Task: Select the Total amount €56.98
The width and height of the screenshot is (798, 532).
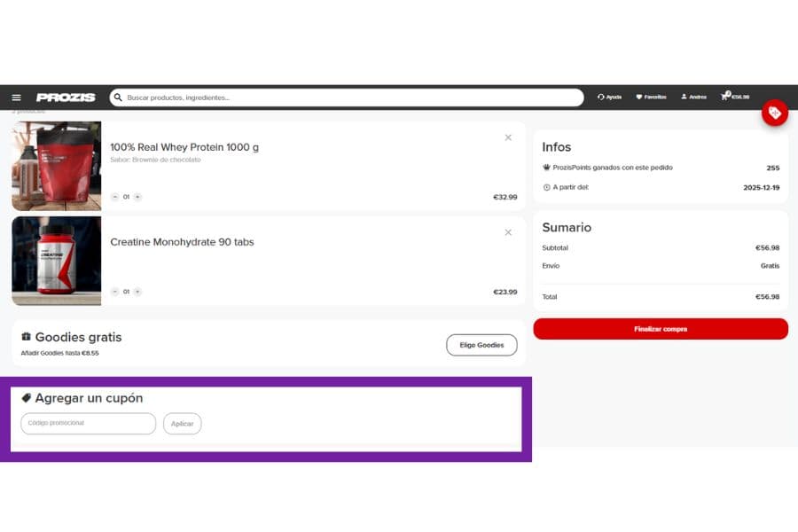Action: click(x=767, y=296)
